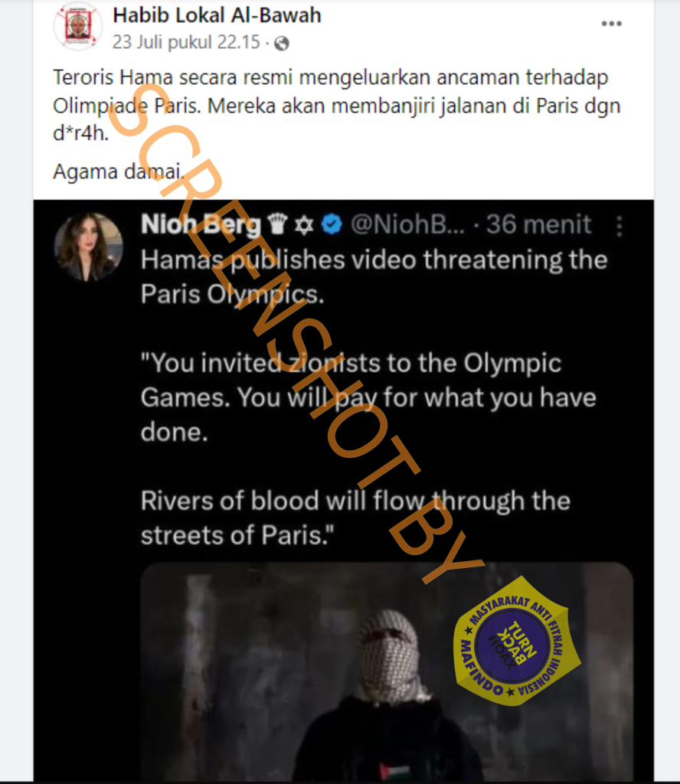Image resolution: width=680 pixels, height=784 pixels.
Task: Click Nioh Berg's avatar in the tweet
Action: [x=88, y=247]
